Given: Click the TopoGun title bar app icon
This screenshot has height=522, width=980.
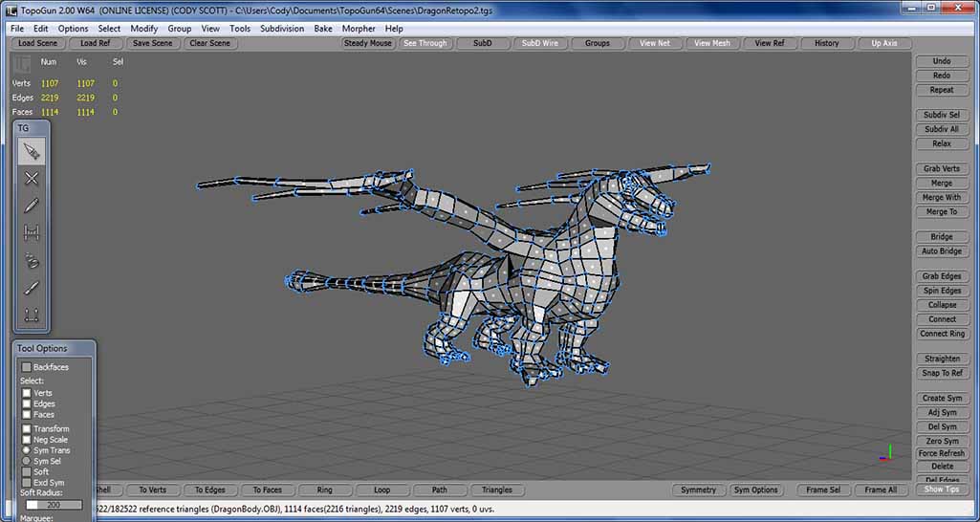Looking at the screenshot, I should pyautogui.click(x=11, y=10).
